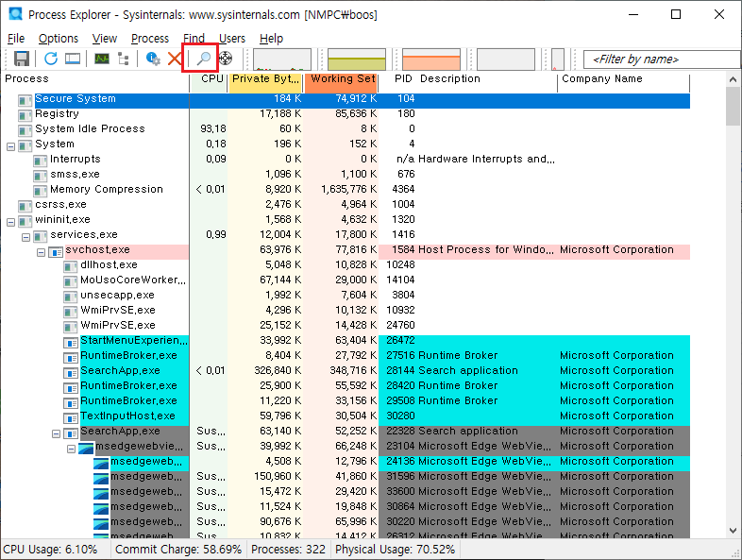742x560 pixels.
Task: Click the orange physical memory mini graph
Action: [x=431, y=59]
